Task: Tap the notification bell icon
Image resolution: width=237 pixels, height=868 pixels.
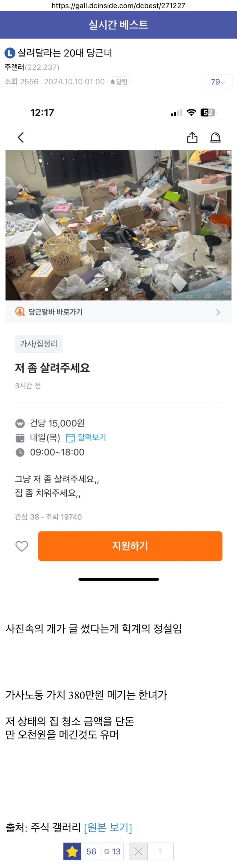Action: (215, 137)
